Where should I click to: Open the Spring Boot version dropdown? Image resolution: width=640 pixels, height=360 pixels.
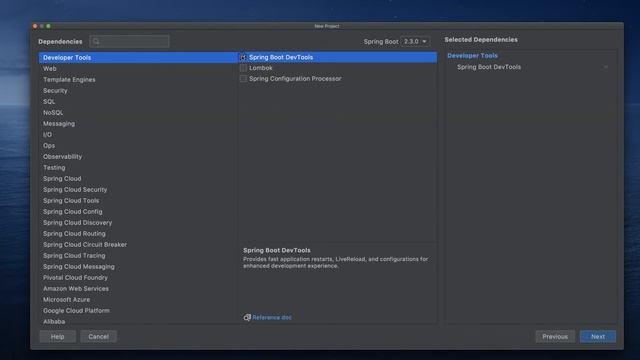415,41
